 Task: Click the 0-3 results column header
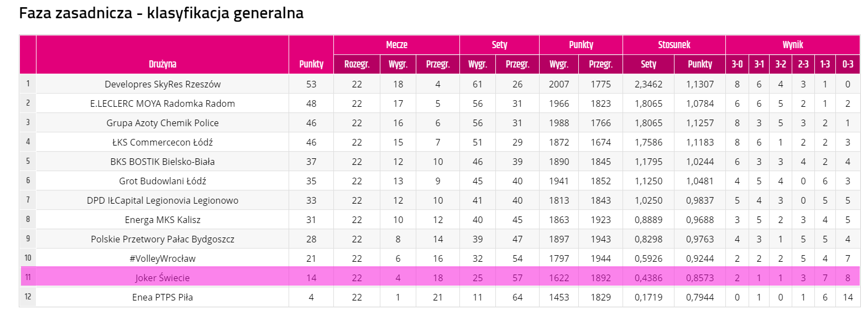pos(848,64)
